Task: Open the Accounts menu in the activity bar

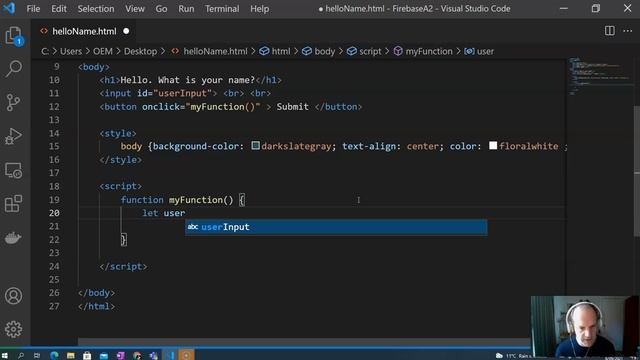Action: click(13, 296)
